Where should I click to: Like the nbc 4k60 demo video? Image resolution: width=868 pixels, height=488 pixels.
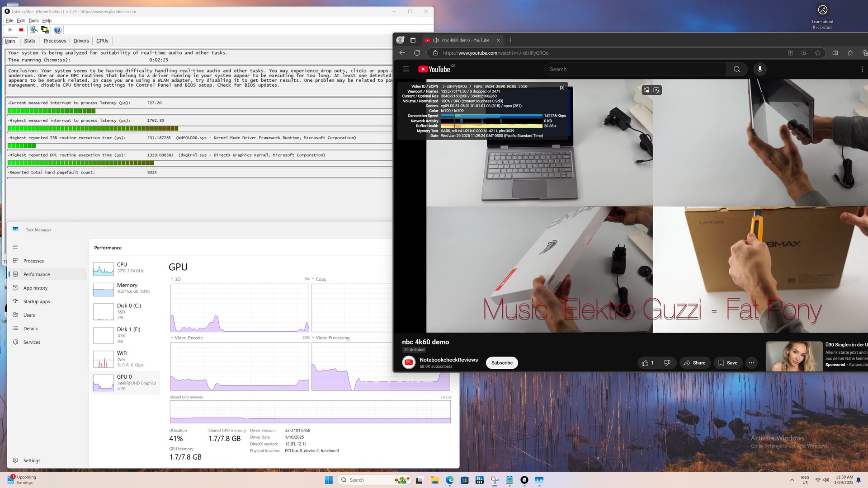point(647,363)
